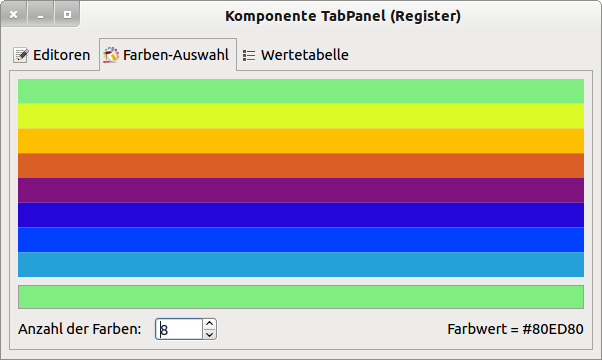This screenshot has width=602, height=360.
Task: Choose the amber orange color stripe
Action: coord(301,141)
